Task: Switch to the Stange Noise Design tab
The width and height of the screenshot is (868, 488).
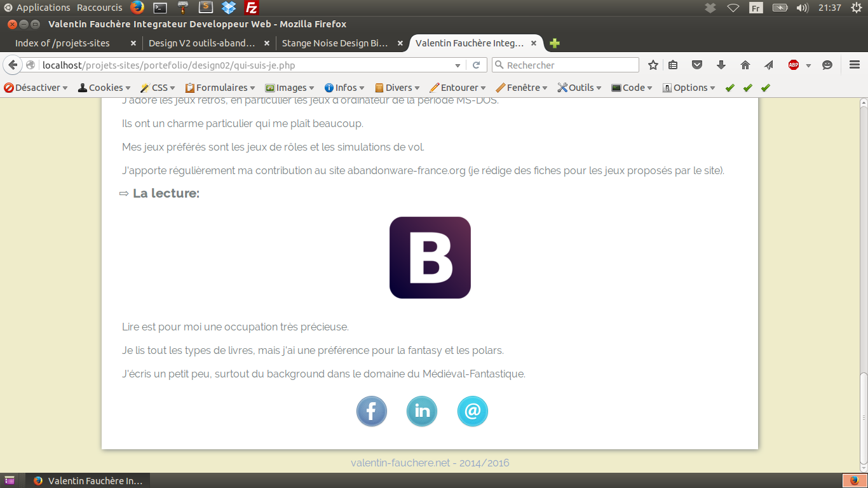Action: tap(334, 43)
